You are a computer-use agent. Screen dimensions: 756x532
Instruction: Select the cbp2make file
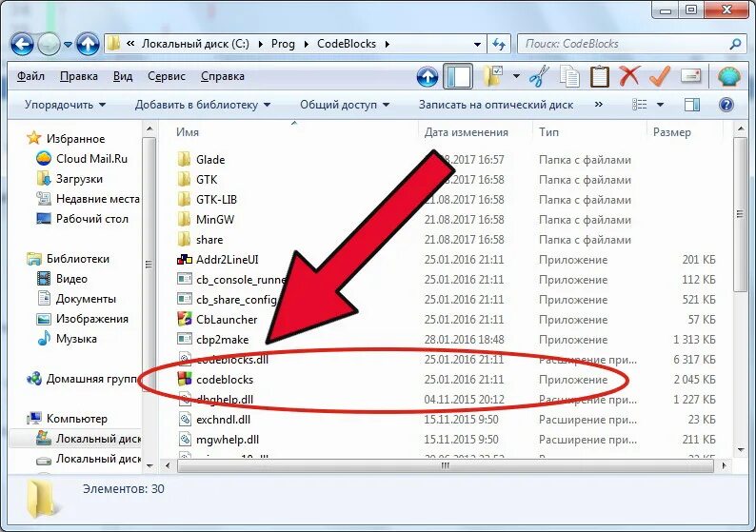[212, 339]
